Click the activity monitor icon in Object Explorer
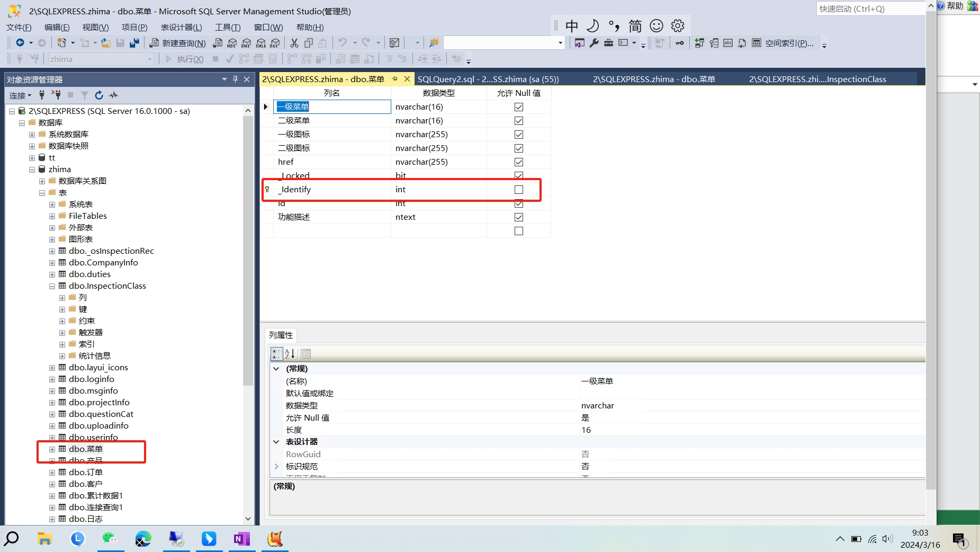The image size is (980, 552). (x=113, y=95)
